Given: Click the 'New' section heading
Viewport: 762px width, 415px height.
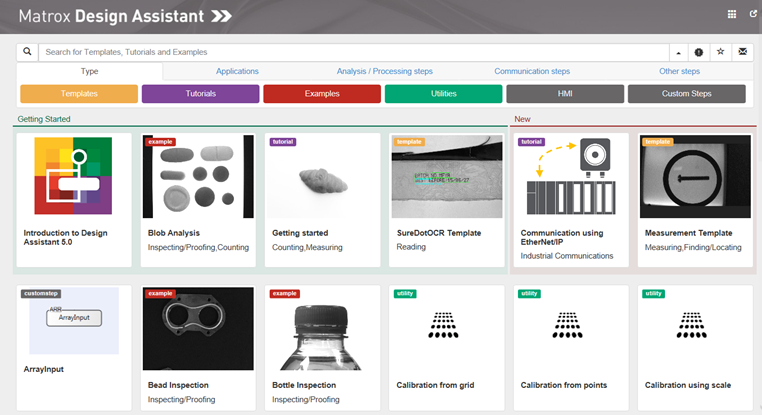Looking at the screenshot, I should pyautogui.click(x=522, y=119).
